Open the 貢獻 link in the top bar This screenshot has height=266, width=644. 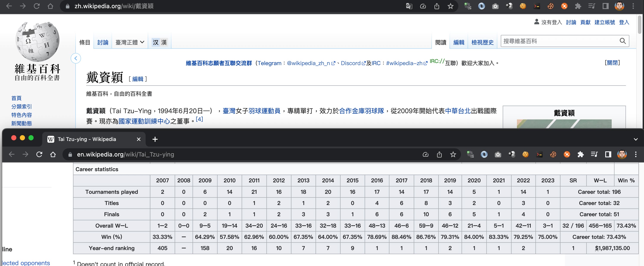point(585,22)
